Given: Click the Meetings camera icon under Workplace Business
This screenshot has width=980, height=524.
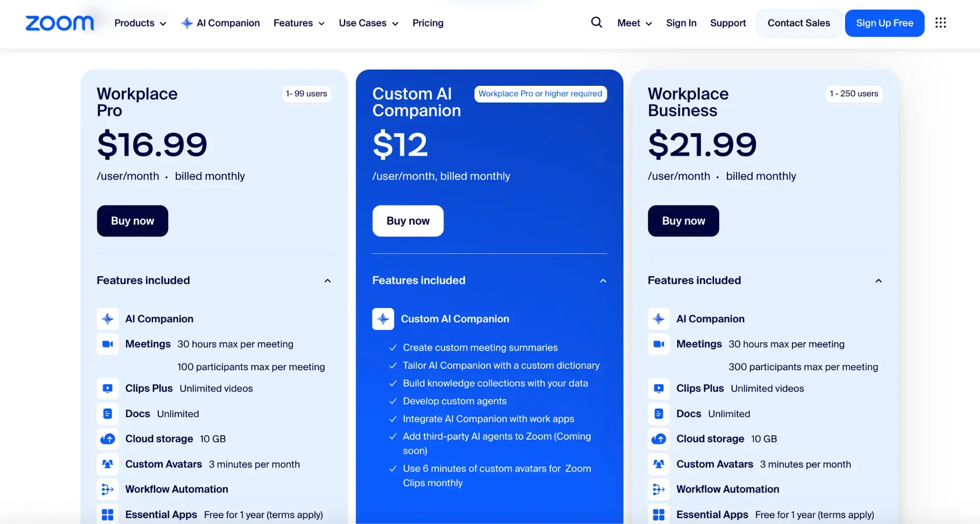Looking at the screenshot, I should click(x=658, y=344).
